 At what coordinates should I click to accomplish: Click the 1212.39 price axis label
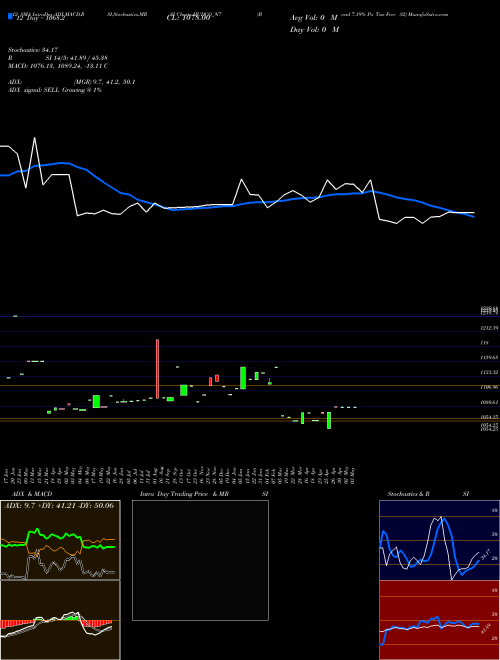click(489, 328)
